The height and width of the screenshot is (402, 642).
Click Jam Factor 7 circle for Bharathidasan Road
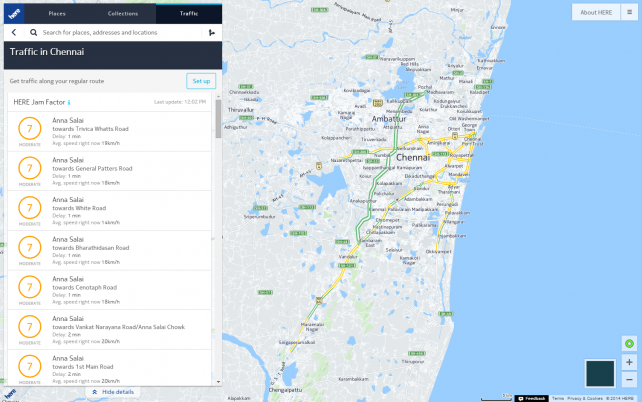29,247
